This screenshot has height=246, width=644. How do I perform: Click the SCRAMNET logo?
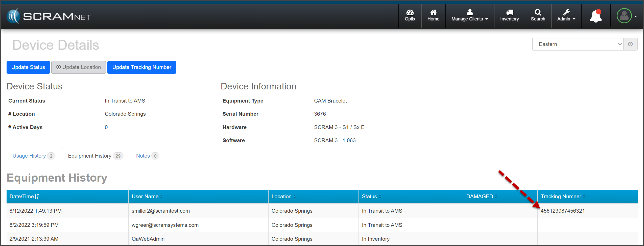49,16
